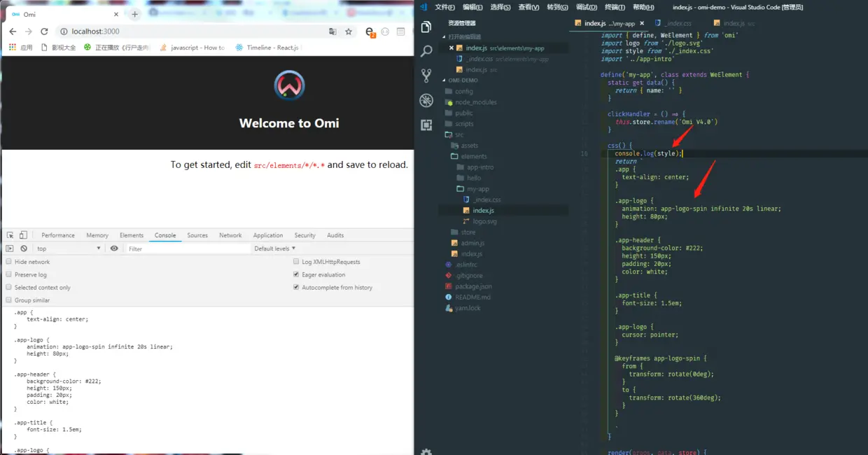Switch to the Sources tab in DevTools
Viewport: 868px width, 455px height.
(197, 235)
